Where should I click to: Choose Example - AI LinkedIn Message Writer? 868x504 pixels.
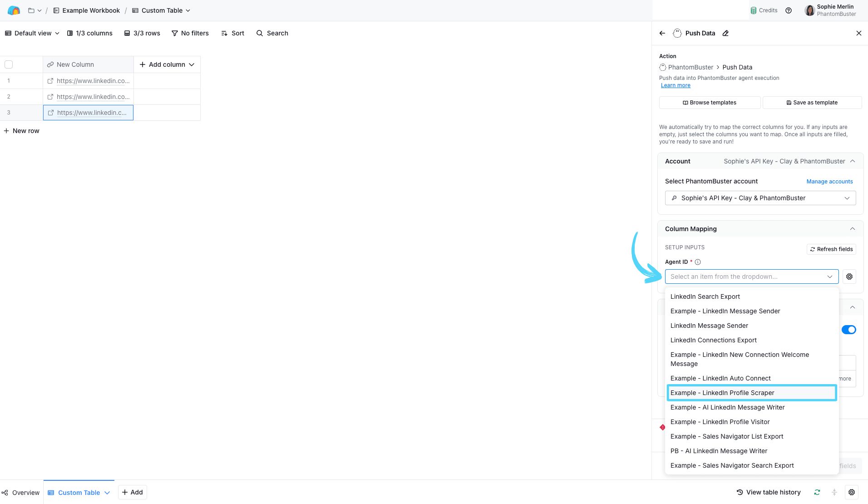(x=752, y=407)
